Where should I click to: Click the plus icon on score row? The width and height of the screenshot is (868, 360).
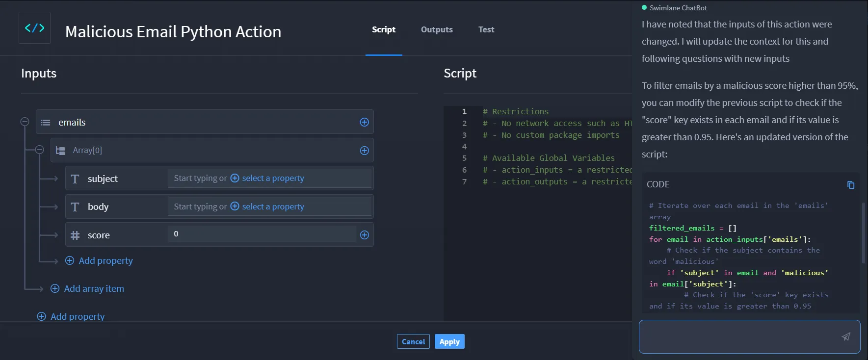[x=364, y=235]
